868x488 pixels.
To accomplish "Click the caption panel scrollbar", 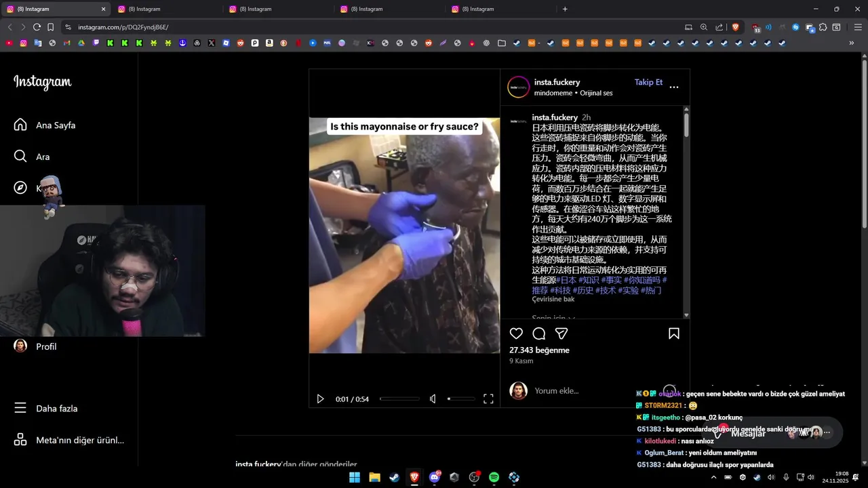I will pyautogui.click(x=686, y=125).
